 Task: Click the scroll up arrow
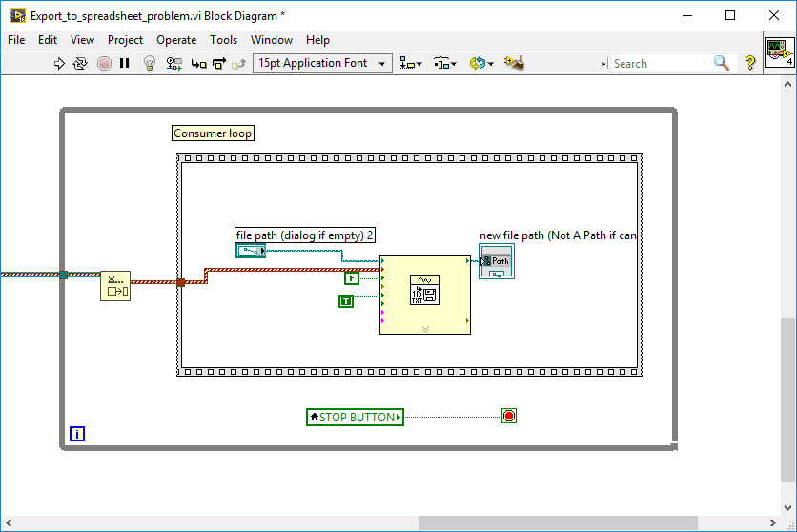tap(787, 84)
